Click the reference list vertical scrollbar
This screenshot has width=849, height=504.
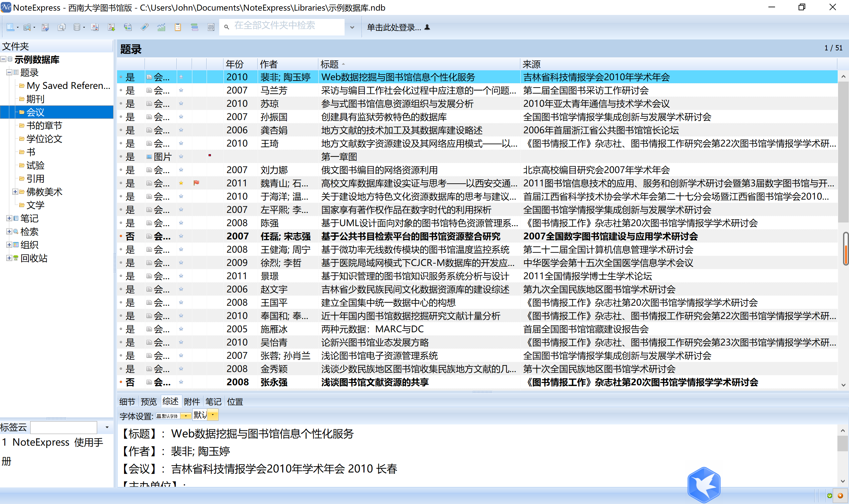[x=843, y=152]
